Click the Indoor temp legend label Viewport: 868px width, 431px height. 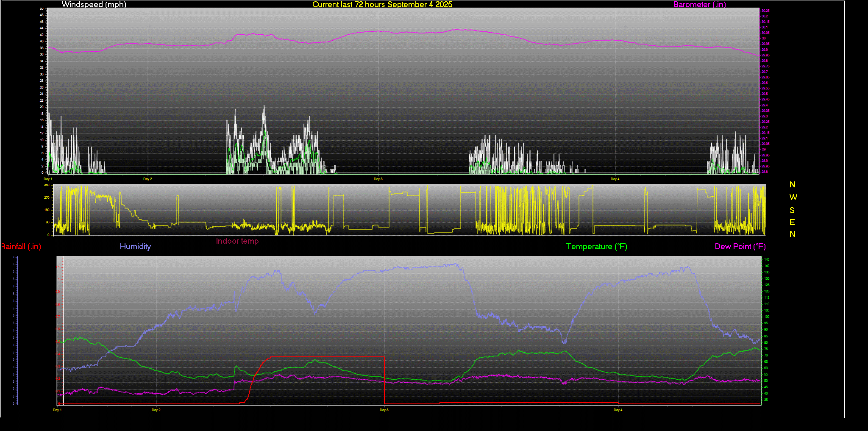click(x=237, y=241)
